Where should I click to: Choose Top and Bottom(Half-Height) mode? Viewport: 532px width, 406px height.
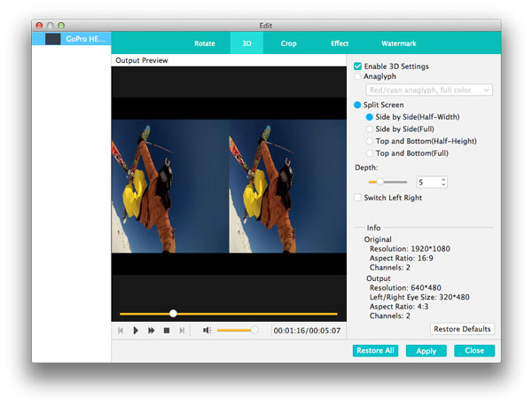pyautogui.click(x=370, y=141)
